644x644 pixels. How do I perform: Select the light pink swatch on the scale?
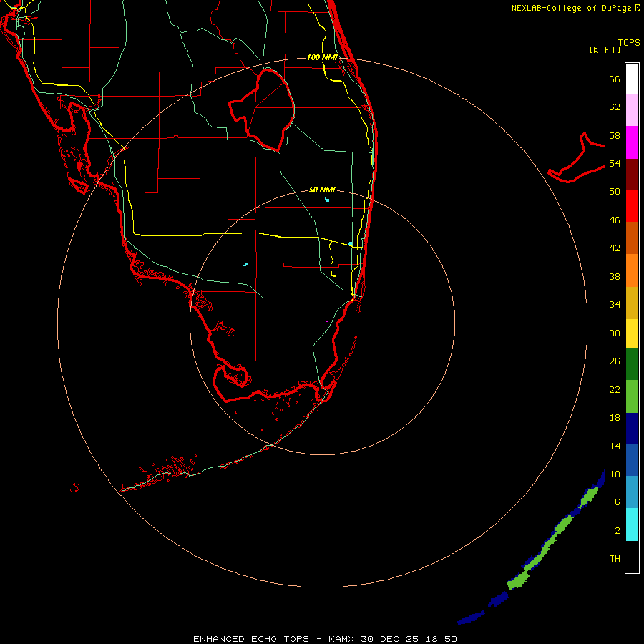pos(632,110)
